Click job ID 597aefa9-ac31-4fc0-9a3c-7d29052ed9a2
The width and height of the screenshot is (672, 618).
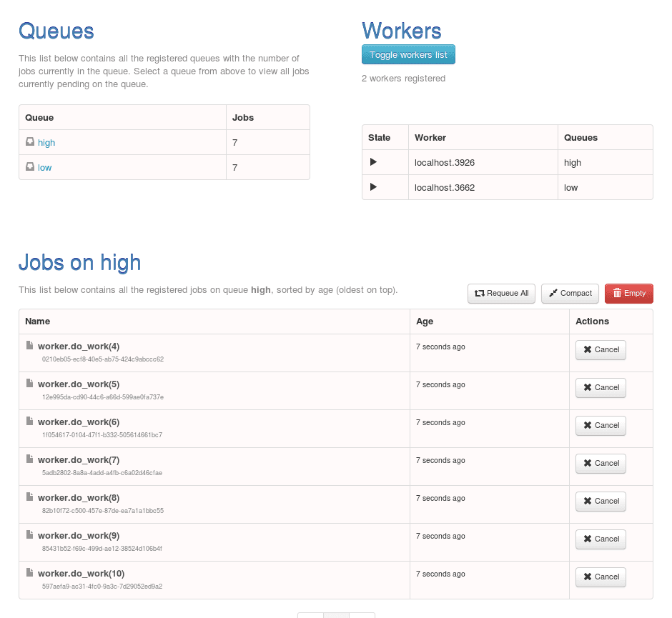pos(102,587)
